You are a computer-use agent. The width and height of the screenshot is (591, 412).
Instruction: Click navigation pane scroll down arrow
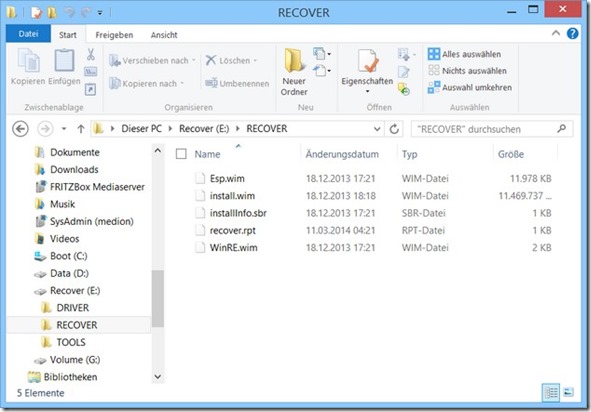pyautogui.click(x=158, y=377)
